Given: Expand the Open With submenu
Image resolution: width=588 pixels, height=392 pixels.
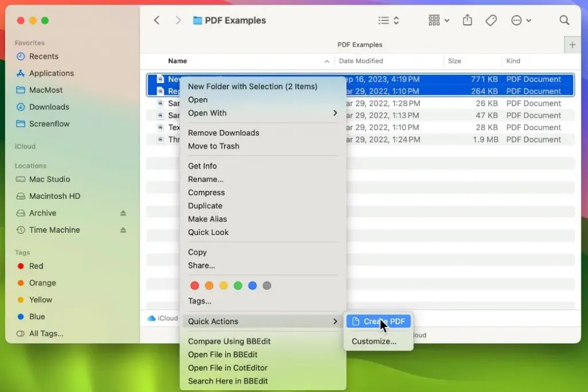Looking at the screenshot, I should coord(262,113).
